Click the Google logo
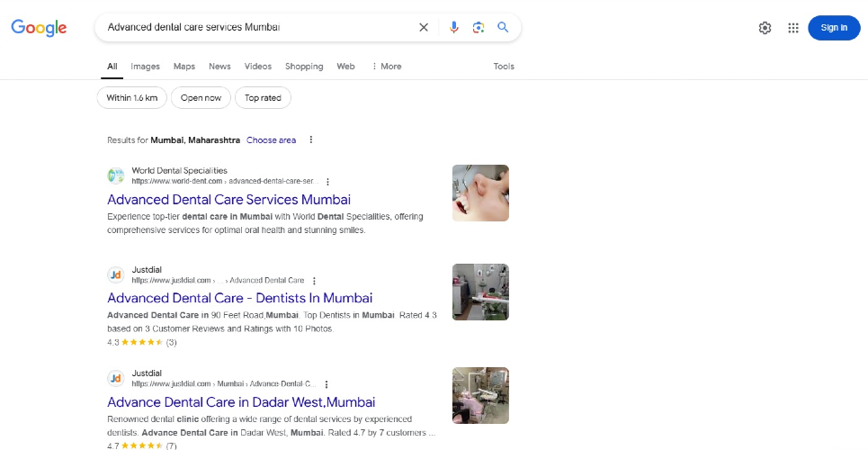The height and width of the screenshot is (450, 868). point(39,28)
